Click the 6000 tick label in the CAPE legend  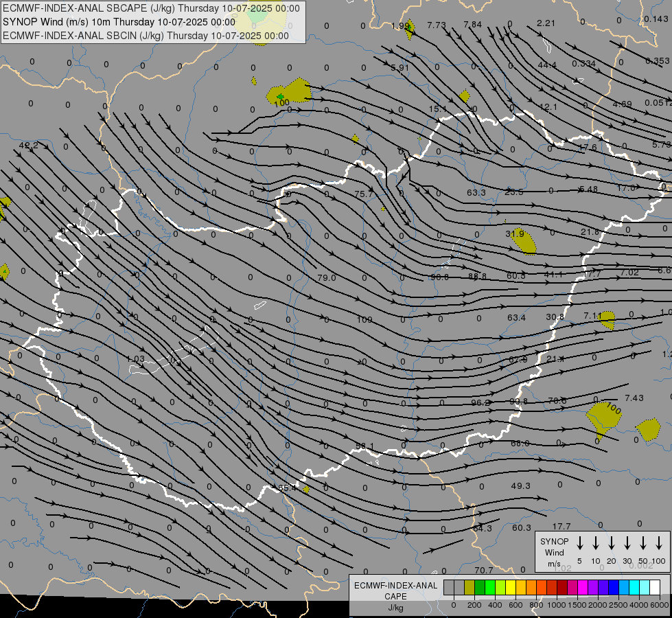click(659, 605)
